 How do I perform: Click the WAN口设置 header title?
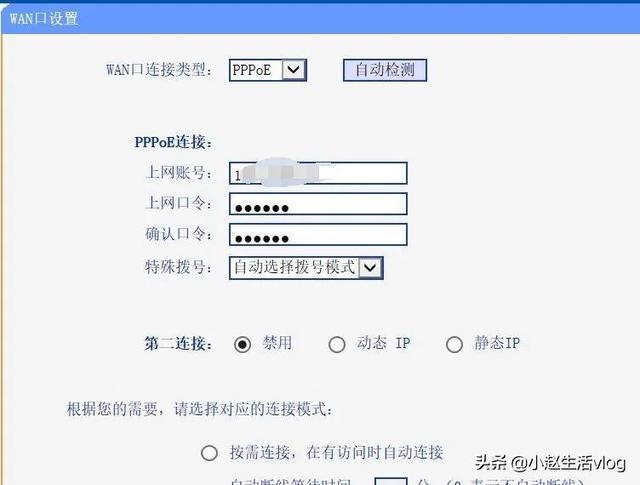click(x=44, y=18)
